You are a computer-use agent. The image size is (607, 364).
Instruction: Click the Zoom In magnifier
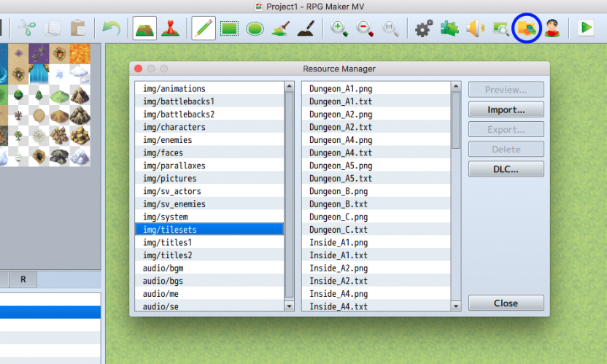(x=339, y=28)
